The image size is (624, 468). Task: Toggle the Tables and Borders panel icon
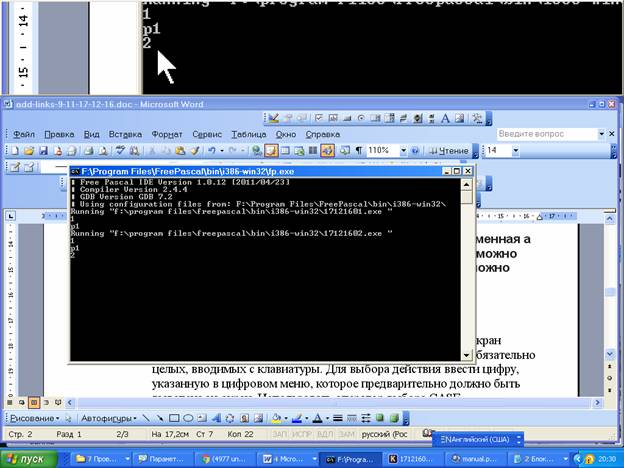click(271, 151)
